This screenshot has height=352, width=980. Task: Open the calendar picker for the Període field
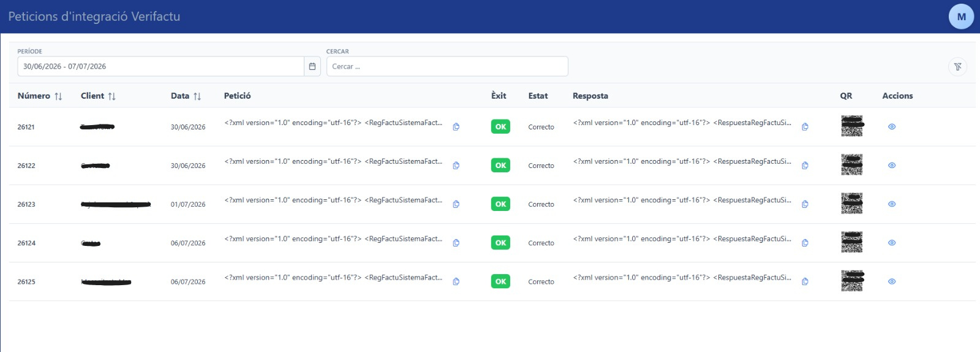click(x=312, y=66)
